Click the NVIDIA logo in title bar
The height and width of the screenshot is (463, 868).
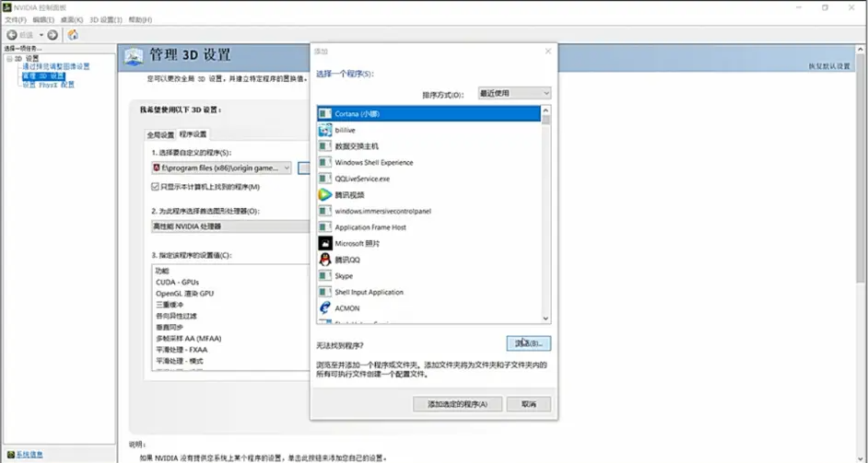point(7,7)
